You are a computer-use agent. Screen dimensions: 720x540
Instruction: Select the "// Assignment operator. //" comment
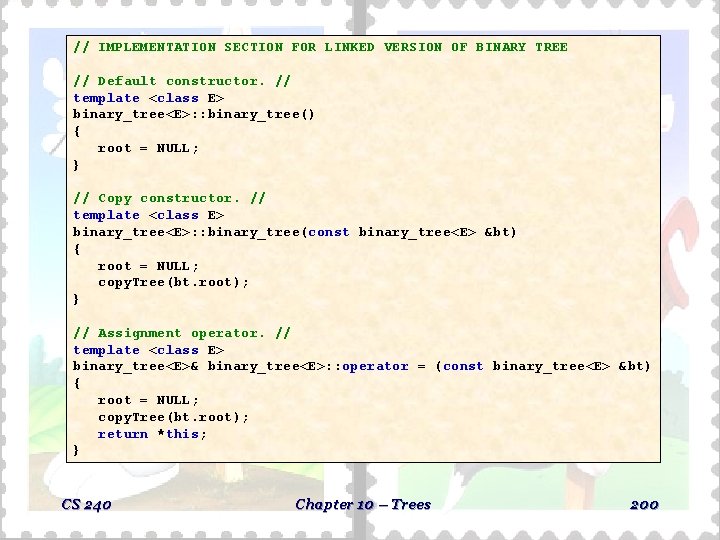pyautogui.click(x=182, y=333)
